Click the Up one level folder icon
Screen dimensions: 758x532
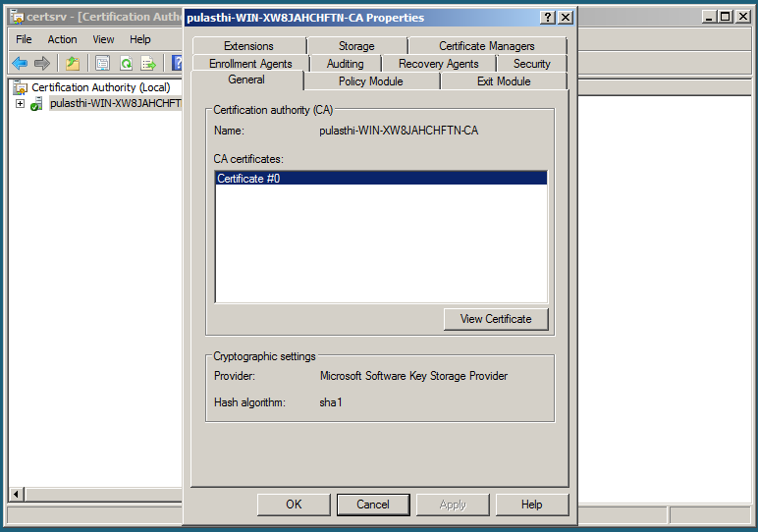pos(73,63)
